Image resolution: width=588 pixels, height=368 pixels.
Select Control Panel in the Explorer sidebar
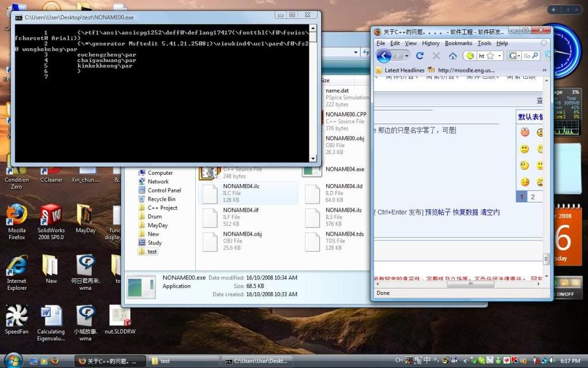[164, 190]
